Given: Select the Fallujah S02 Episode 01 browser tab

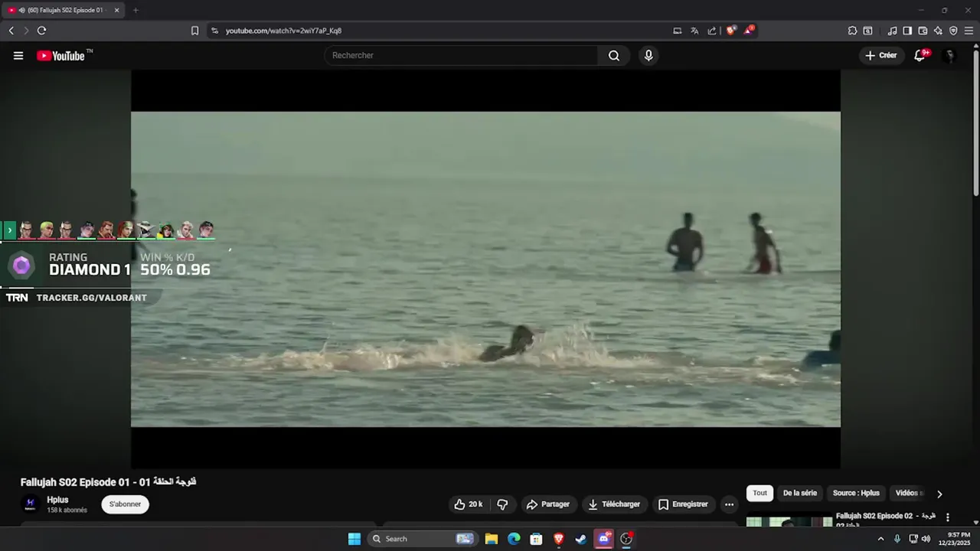Looking at the screenshot, I should point(63,10).
